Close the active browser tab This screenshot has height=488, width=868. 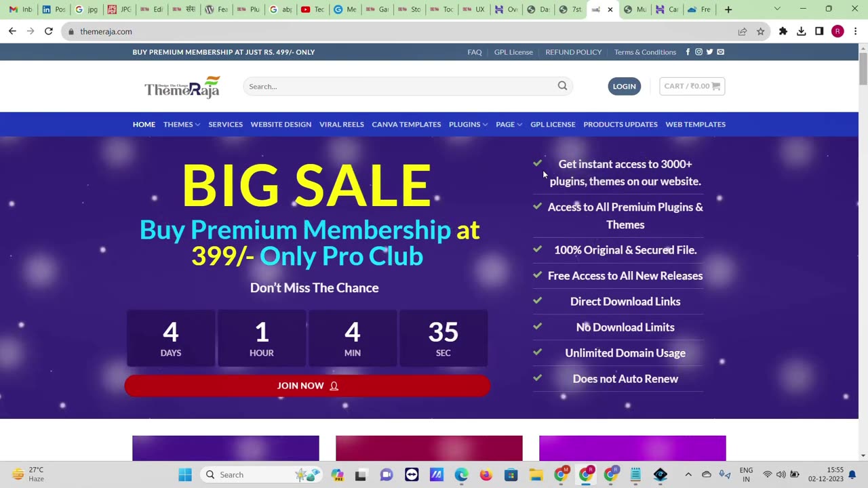(x=610, y=9)
